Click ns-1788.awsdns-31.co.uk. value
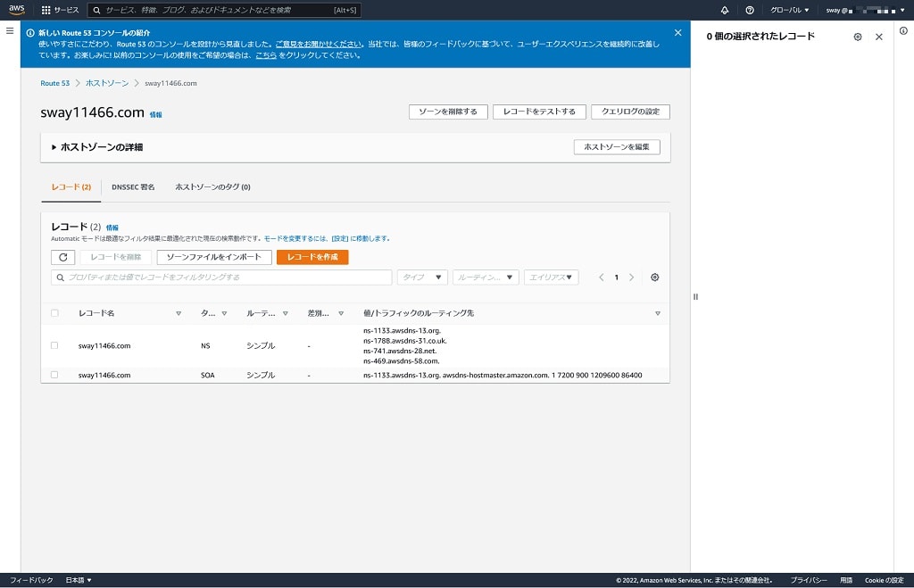914x588 pixels. [405, 341]
